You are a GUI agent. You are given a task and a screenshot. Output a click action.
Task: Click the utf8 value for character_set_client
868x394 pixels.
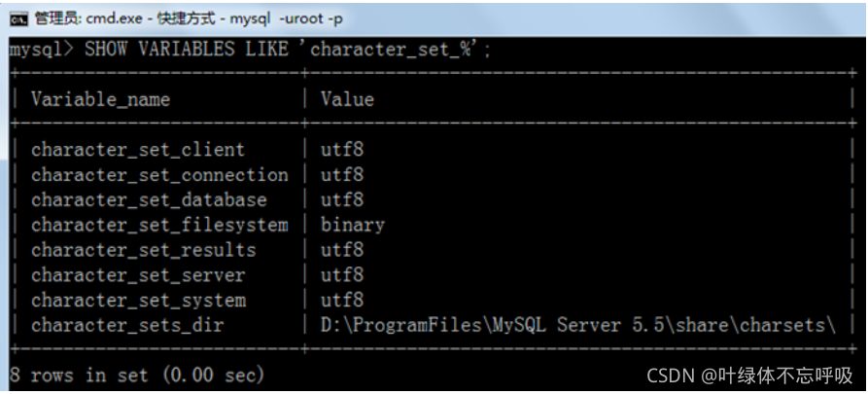(342, 150)
